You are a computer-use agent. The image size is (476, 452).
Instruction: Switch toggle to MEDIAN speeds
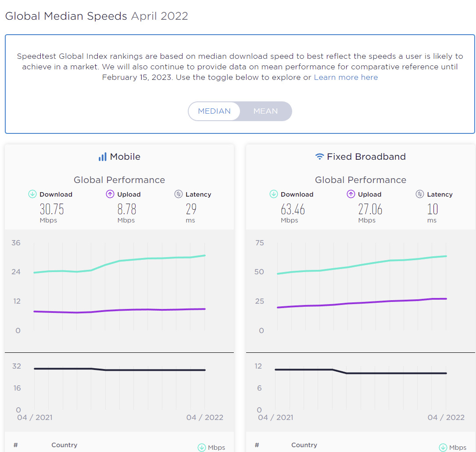point(215,111)
